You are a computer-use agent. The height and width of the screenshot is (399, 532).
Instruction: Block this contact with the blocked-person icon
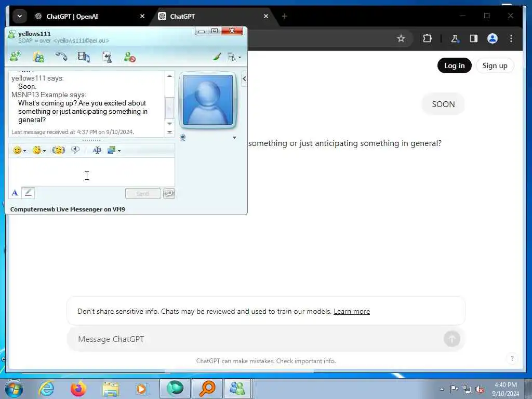pos(129,57)
